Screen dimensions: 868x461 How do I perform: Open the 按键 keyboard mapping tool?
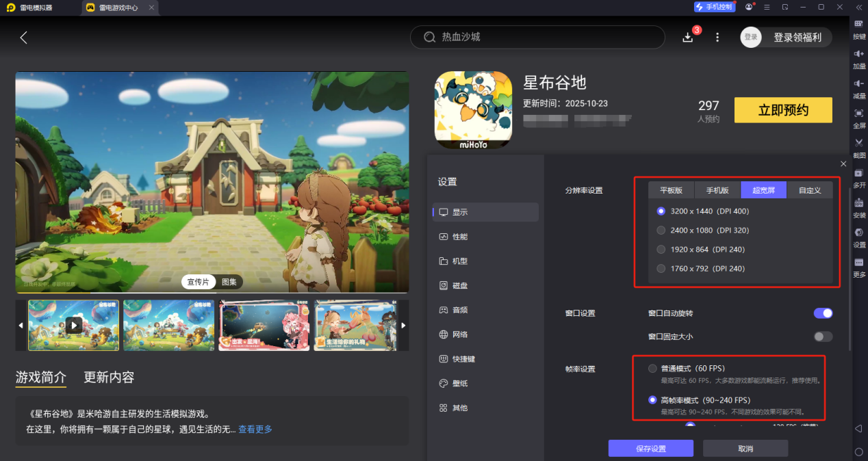click(x=859, y=30)
